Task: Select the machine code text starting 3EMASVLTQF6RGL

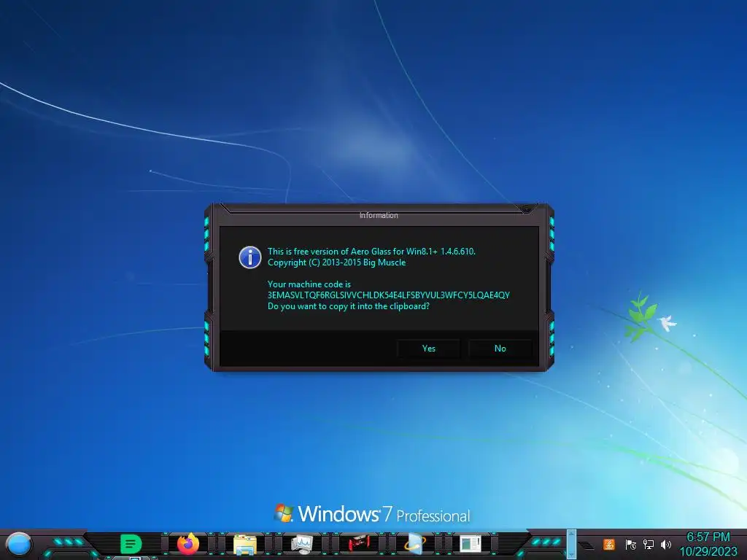Action: [388, 295]
